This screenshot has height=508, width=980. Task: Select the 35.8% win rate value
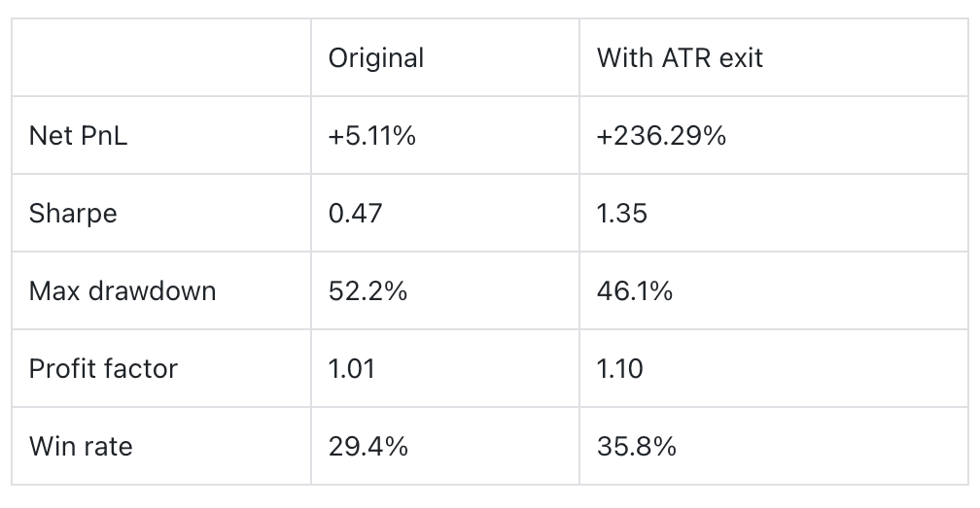pyautogui.click(x=637, y=447)
